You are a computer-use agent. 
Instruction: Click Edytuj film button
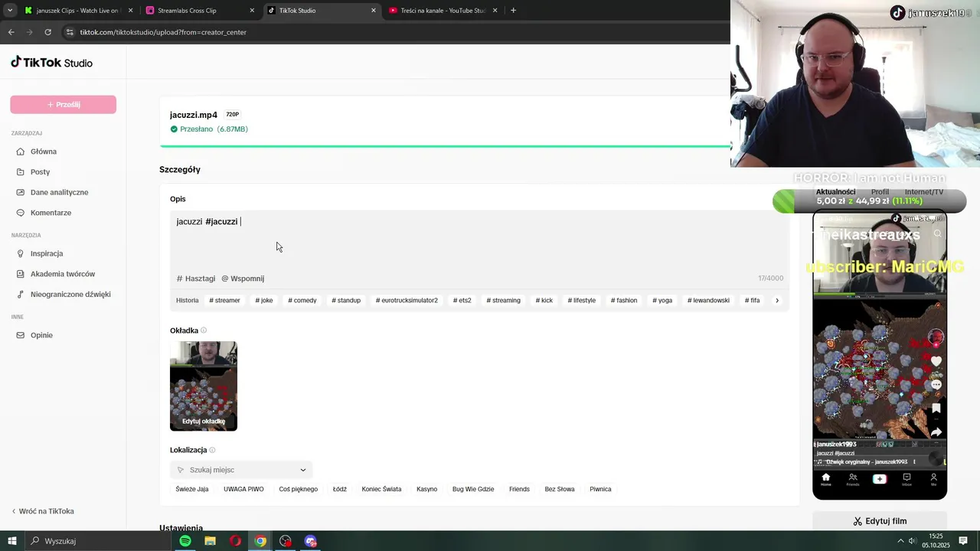[x=880, y=521]
